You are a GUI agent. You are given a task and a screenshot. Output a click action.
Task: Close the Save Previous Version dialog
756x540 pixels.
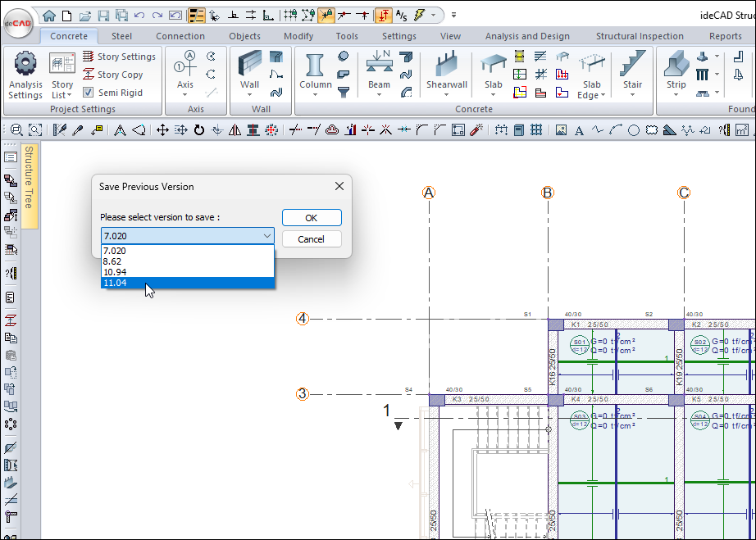339,186
